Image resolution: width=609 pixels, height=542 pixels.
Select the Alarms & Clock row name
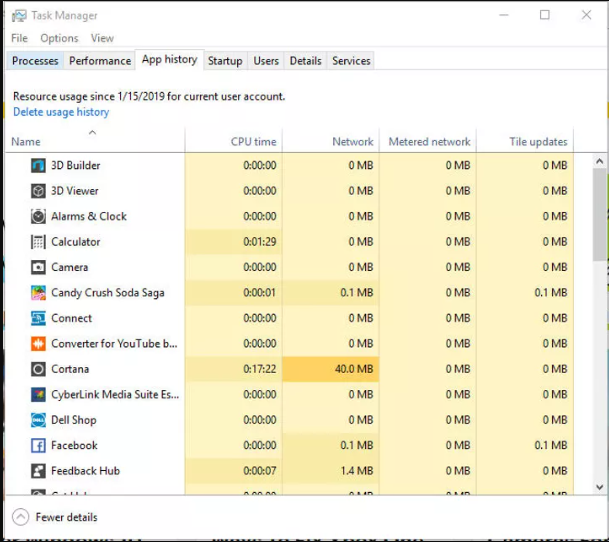tap(89, 216)
